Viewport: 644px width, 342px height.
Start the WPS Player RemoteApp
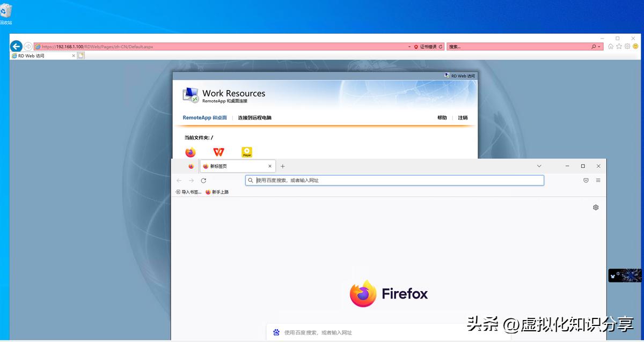click(x=247, y=152)
